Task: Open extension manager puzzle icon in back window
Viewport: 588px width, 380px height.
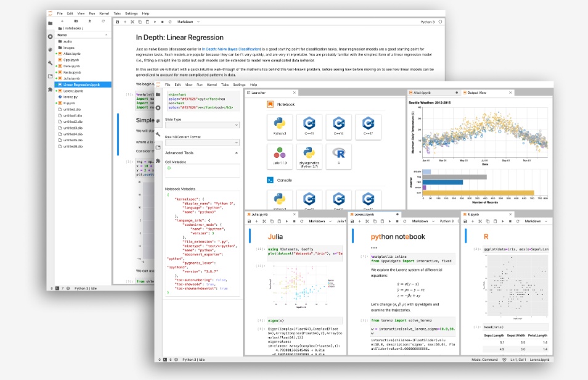Action: (x=51, y=89)
